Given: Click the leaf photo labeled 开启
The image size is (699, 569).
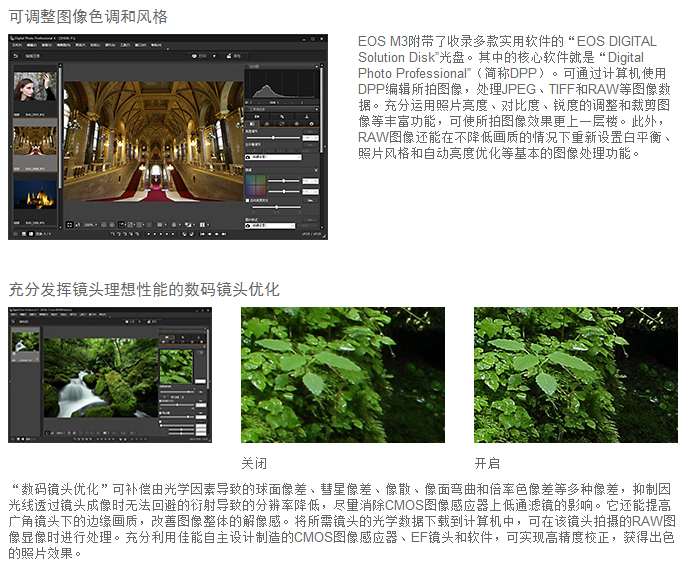Looking at the screenshot, I should [x=576, y=375].
